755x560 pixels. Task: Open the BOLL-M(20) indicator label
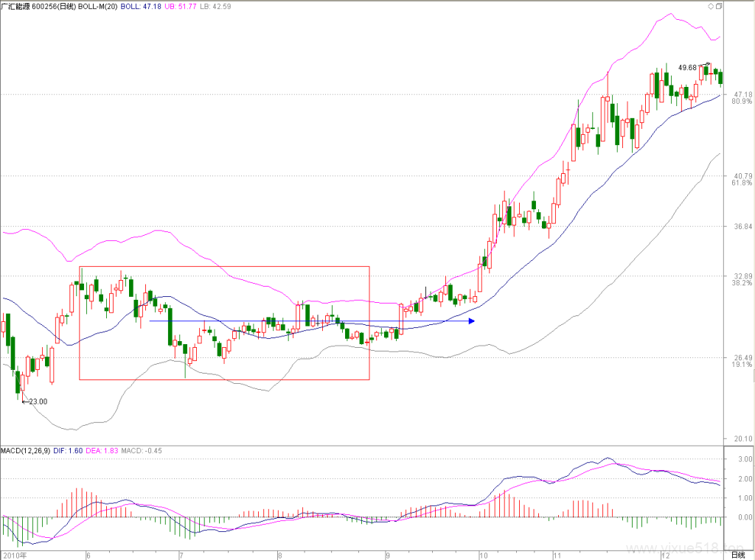click(x=98, y=6)
